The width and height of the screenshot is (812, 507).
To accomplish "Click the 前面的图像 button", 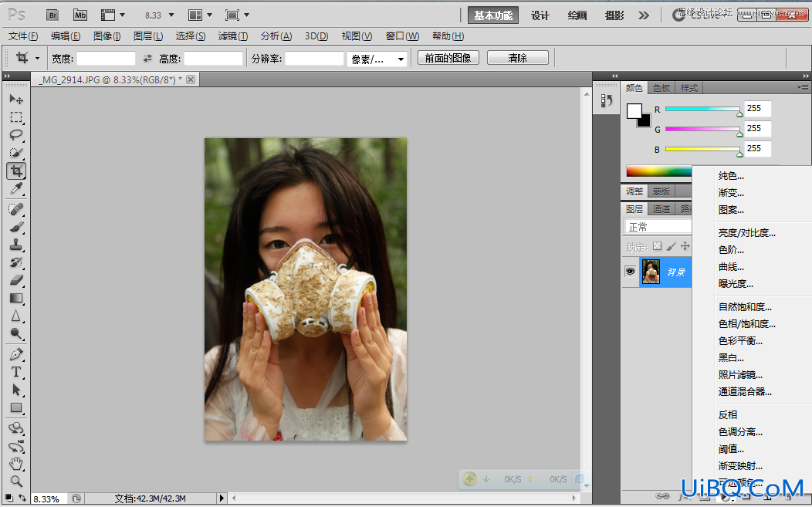I will 448,58.
